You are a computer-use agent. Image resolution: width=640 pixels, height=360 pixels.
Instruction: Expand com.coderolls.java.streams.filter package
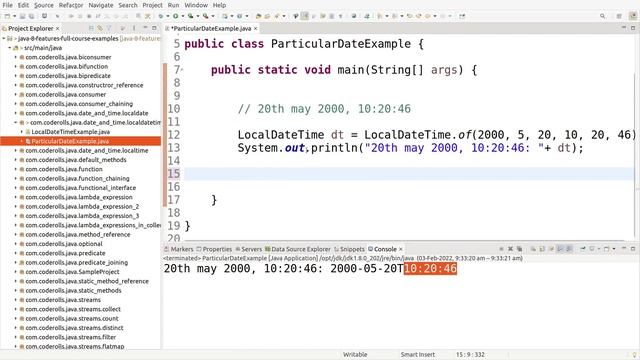tap(16, 337)
